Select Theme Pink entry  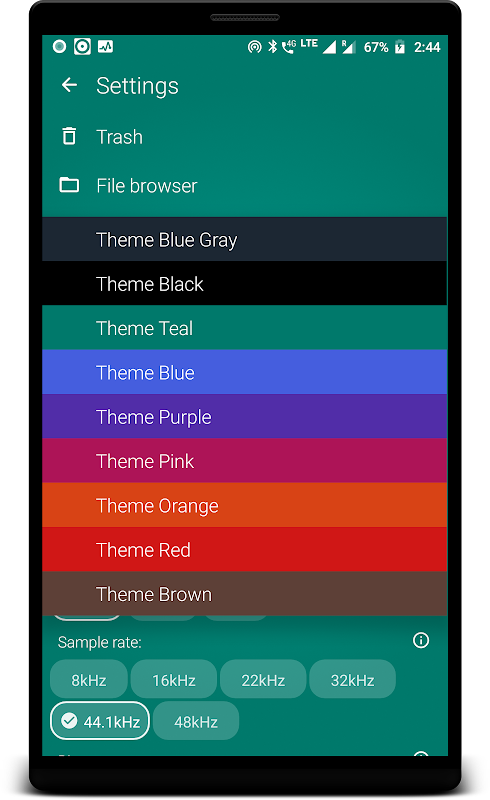(x=244, y=461)
